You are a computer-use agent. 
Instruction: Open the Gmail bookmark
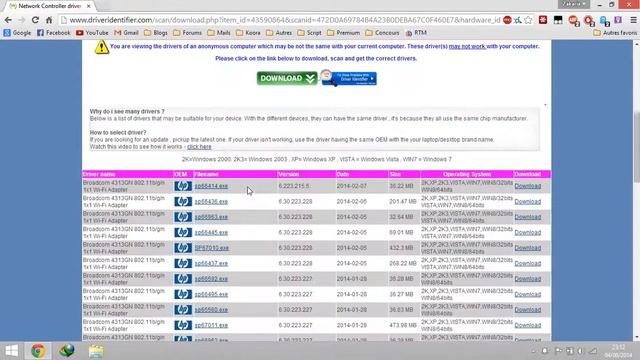coord(127,33)
